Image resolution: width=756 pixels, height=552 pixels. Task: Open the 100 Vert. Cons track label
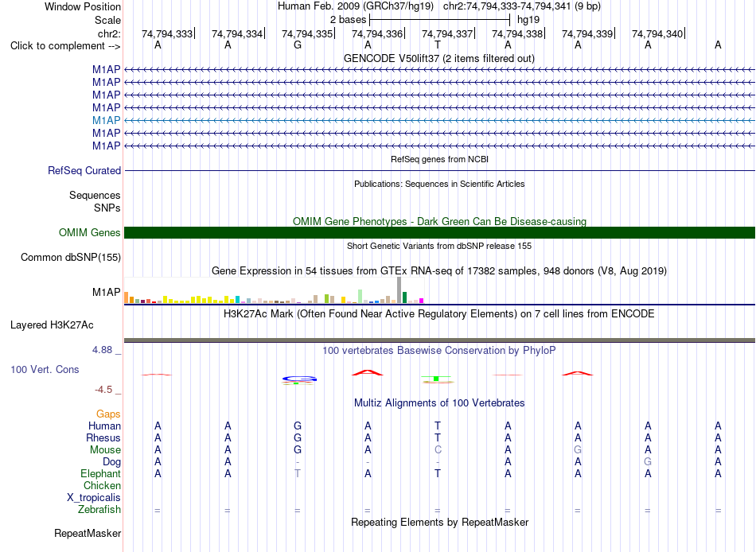[45, 369]
